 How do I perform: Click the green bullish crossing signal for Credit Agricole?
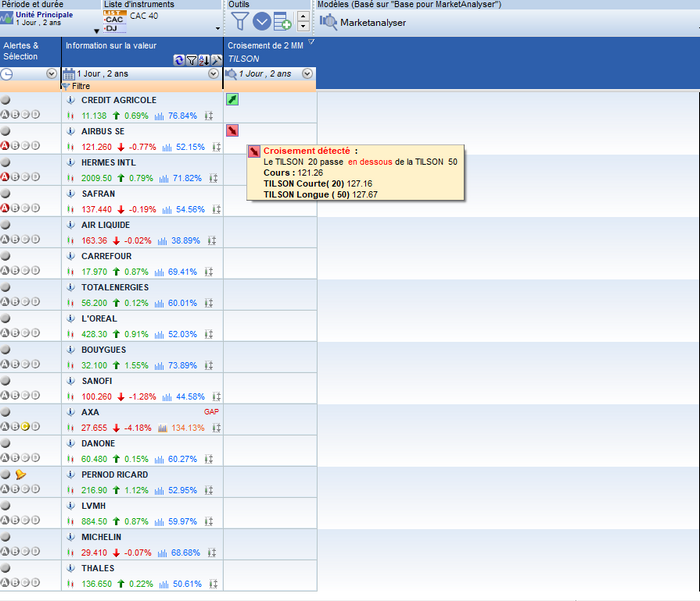232,99
